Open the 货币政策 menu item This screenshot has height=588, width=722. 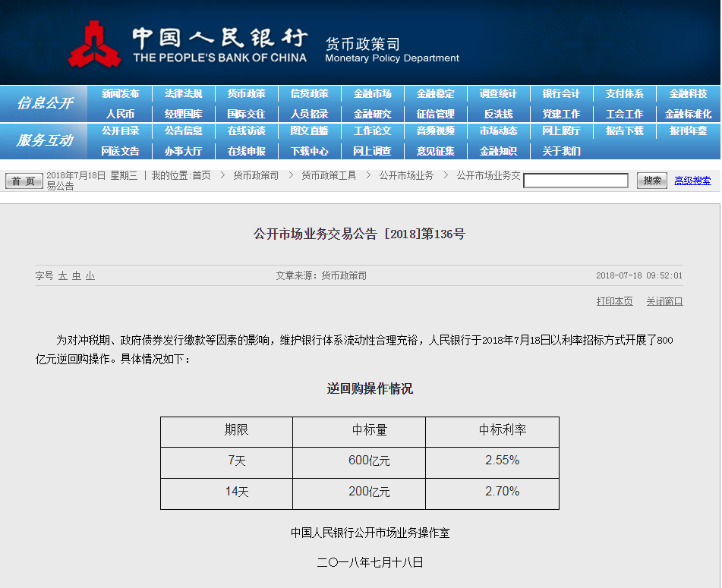coord(246,94)
